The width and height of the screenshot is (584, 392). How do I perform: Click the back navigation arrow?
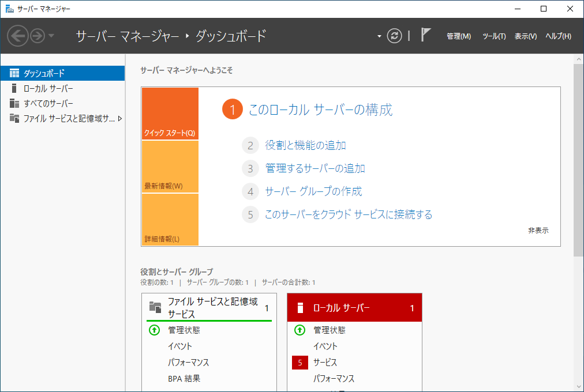tap(18, 36)
